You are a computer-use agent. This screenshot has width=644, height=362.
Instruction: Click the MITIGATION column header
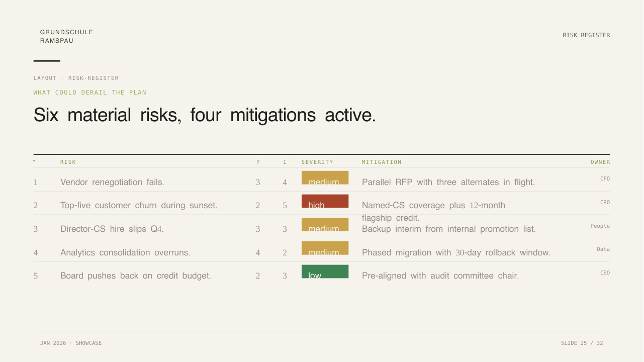[382, 162]
